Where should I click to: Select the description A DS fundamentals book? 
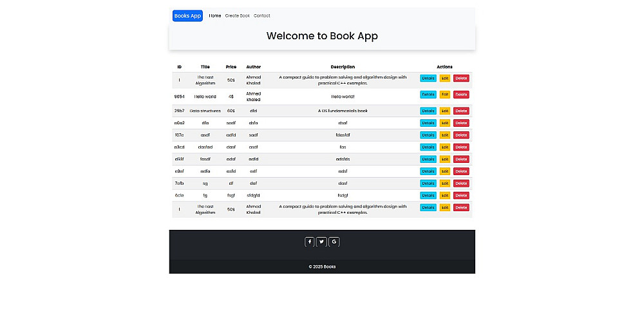343,111
